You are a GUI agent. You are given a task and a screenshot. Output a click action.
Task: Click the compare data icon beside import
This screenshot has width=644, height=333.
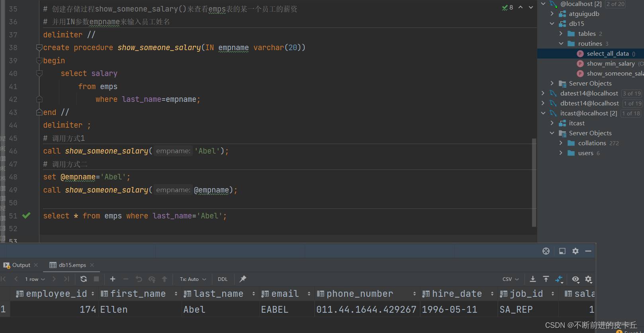[559, 279]
